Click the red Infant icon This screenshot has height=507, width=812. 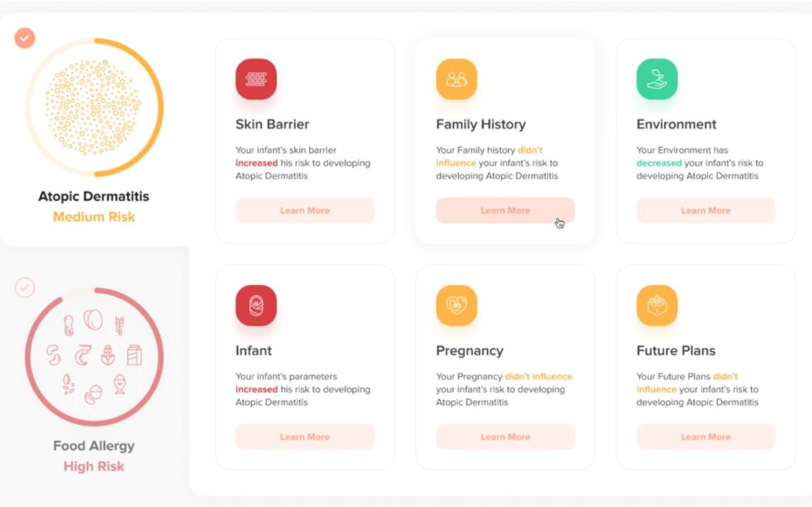point(256,306)
